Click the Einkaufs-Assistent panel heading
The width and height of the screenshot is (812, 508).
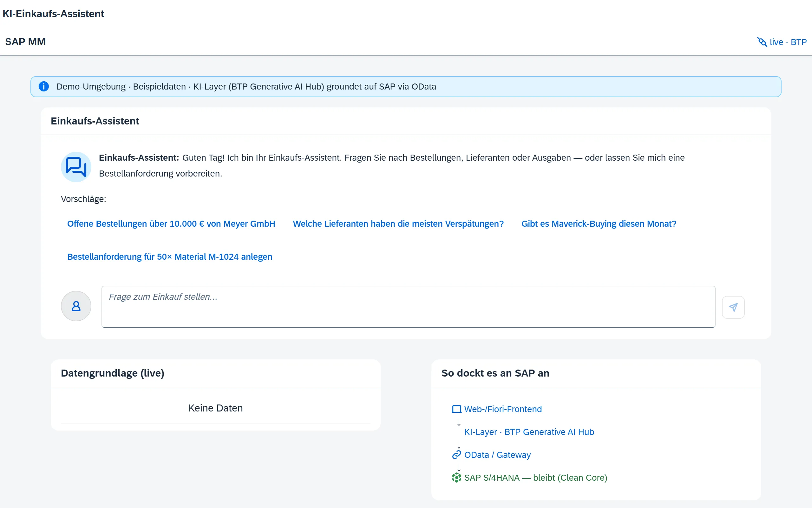click(x=95, y=121)
